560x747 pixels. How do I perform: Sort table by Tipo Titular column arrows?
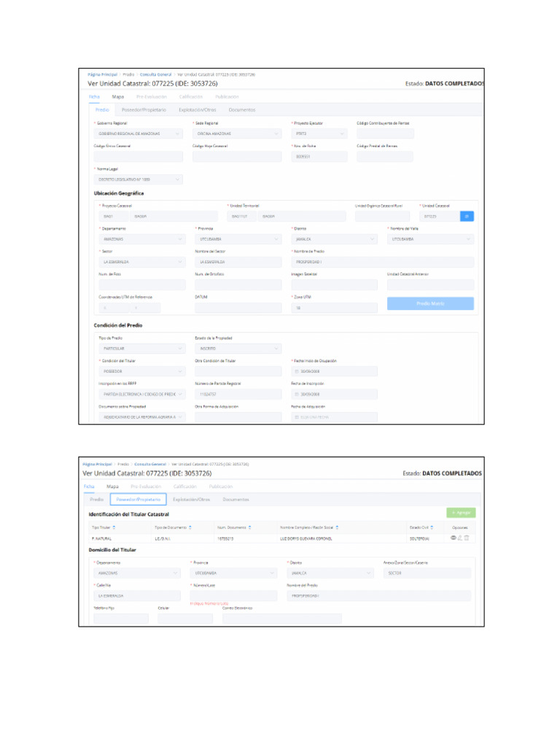click(x=114, y=527)
